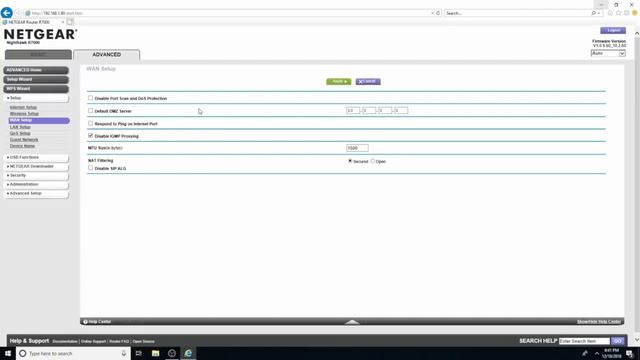Click the Help Center question mark icon
This screenshot has height=360, width=640.
pos(85,322)
